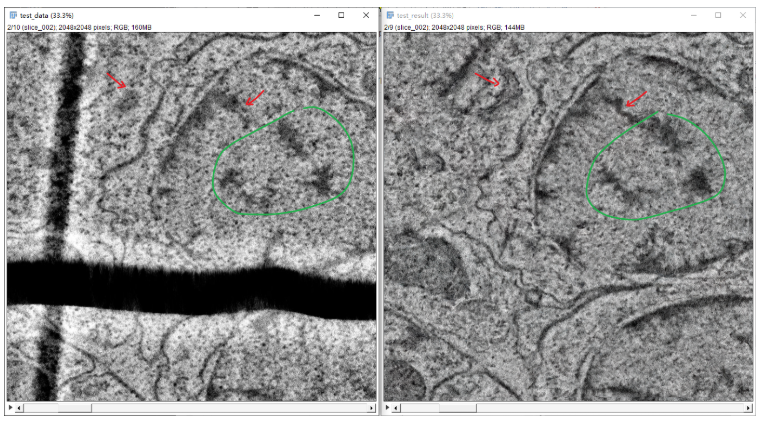Advance slice via test_data right scroll arrow
This screenshot has height=421, width=762.
(x=372, y=408)
